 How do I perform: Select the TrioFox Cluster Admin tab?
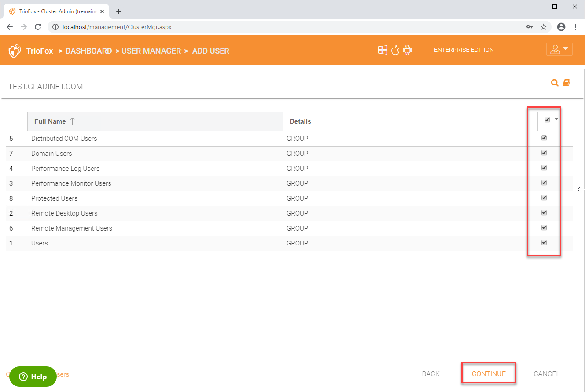tap(56, 11)
